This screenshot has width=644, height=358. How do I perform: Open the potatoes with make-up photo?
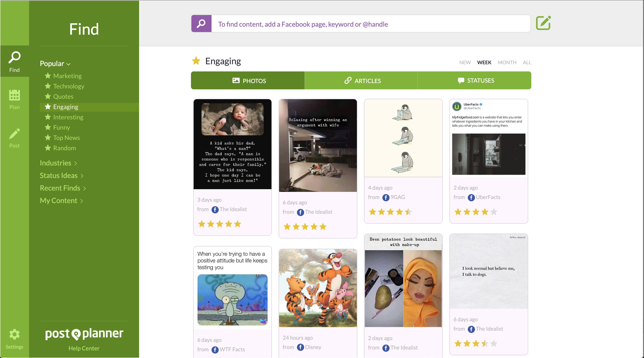[x=403, y=281]
